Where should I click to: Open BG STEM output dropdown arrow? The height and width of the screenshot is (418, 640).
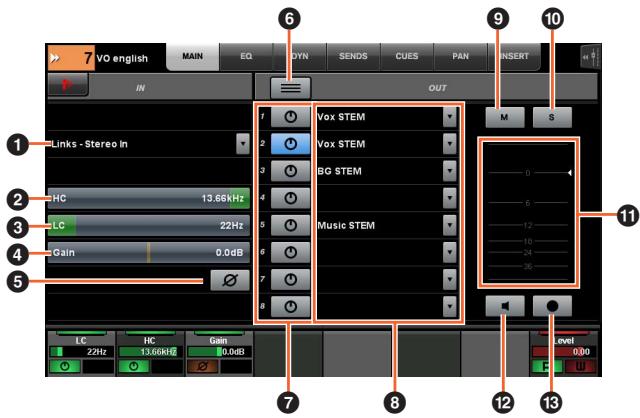coord(449,171)
